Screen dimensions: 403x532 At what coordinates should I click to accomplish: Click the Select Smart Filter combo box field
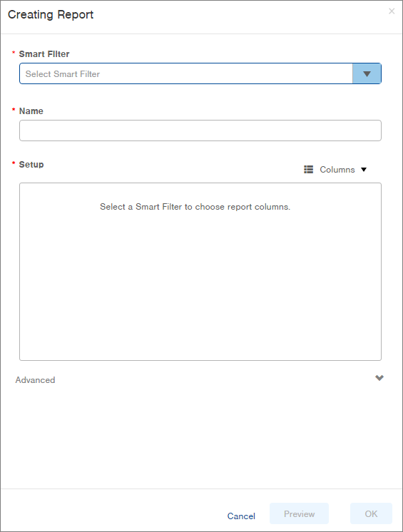[x=186, y=73]
